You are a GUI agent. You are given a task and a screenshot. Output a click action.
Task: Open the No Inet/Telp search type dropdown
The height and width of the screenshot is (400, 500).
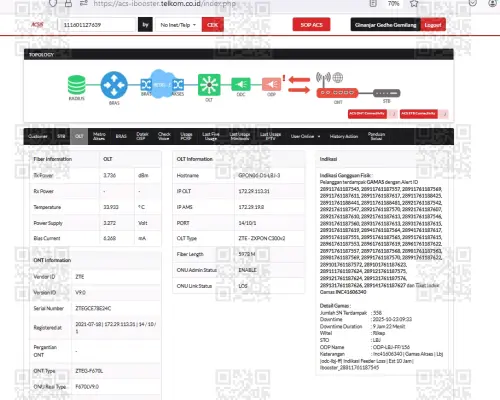(x=178, y=25)
